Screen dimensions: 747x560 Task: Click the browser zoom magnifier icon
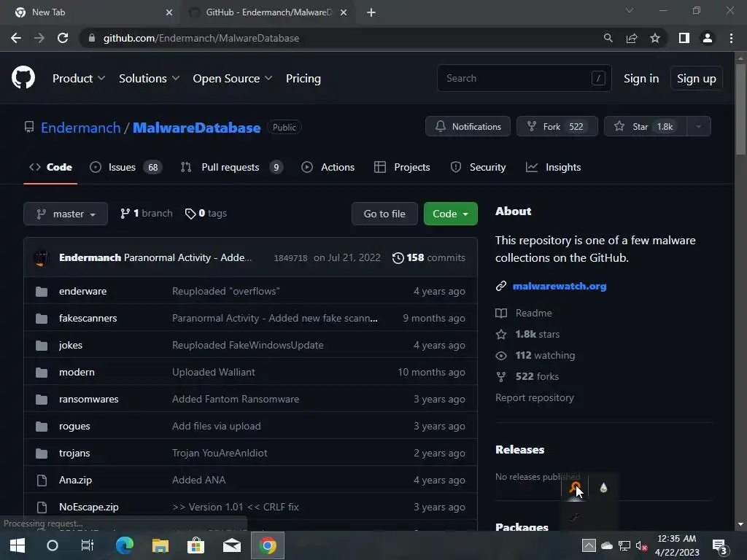pyautogui.click(x=608, y=38)
